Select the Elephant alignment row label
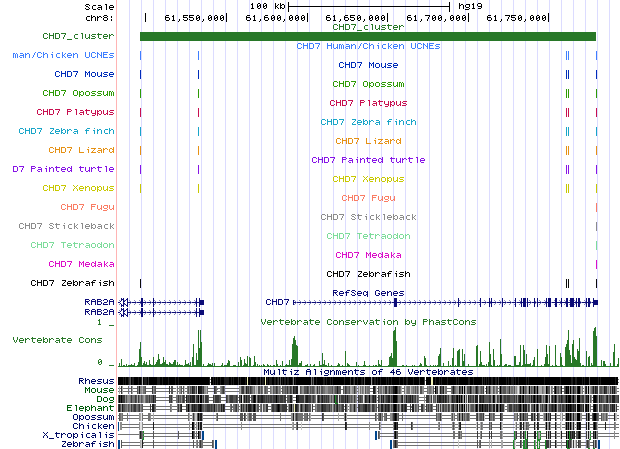Viewport: 620px width, 449px height. (x=92, y=408)
